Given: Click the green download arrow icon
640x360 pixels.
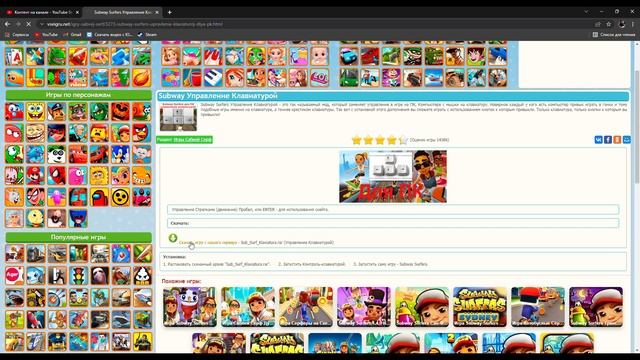Looking at the screenshot, I should tap(173, 238).
